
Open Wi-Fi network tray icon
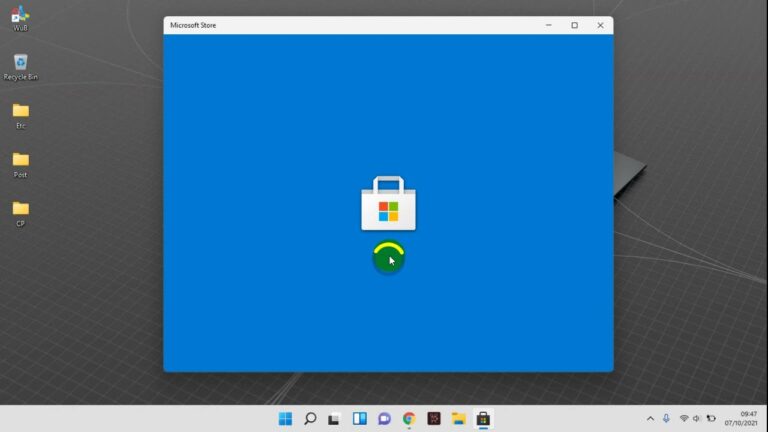684,418
